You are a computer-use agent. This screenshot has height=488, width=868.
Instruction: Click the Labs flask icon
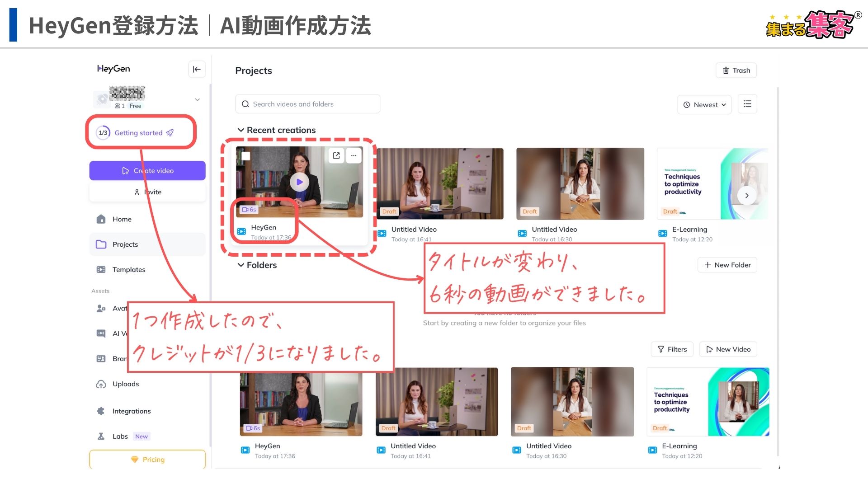click(x=101, y=436)
